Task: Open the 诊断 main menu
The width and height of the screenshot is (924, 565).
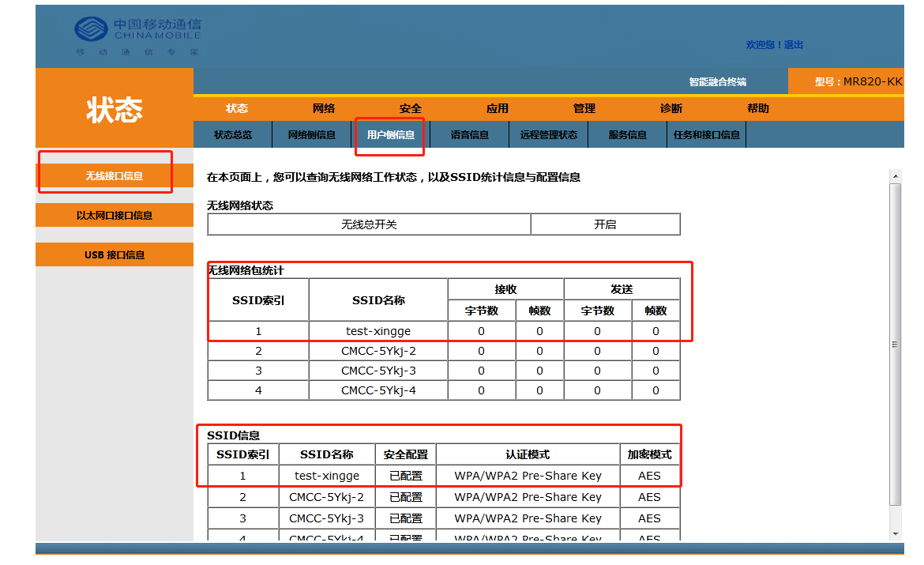Action: (671, 108)
